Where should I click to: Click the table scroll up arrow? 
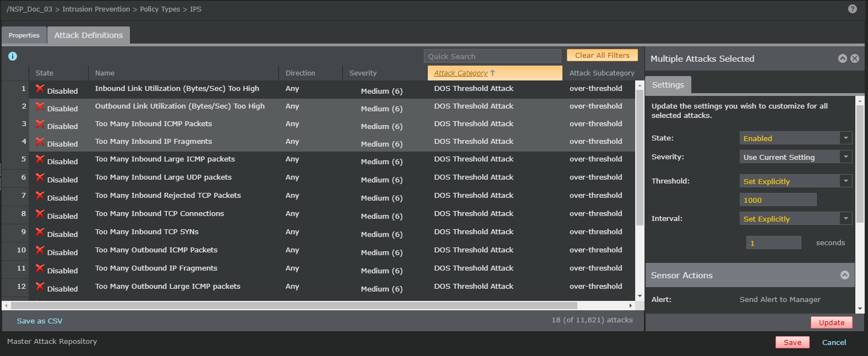click(640, 85)
